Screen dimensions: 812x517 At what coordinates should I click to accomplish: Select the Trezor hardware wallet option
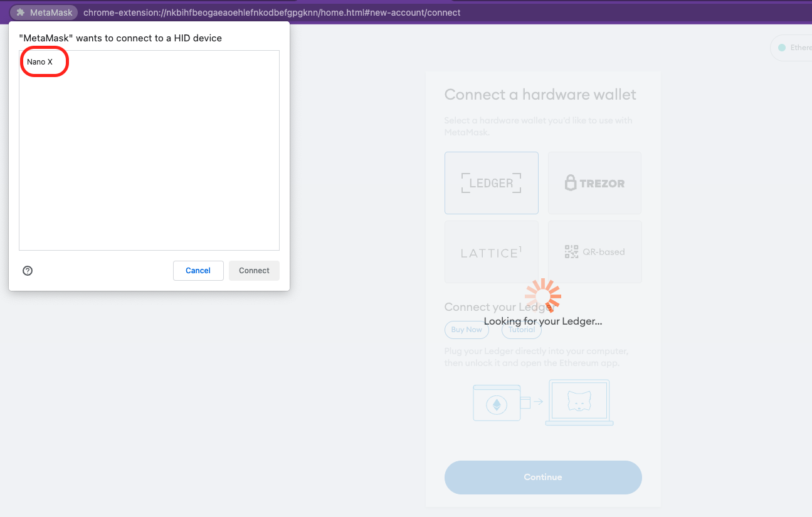click(x=594, y=183)
